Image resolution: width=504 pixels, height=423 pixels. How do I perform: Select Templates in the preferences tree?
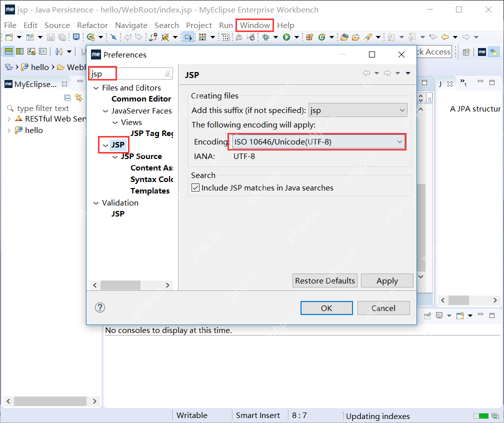coord(149,191)
